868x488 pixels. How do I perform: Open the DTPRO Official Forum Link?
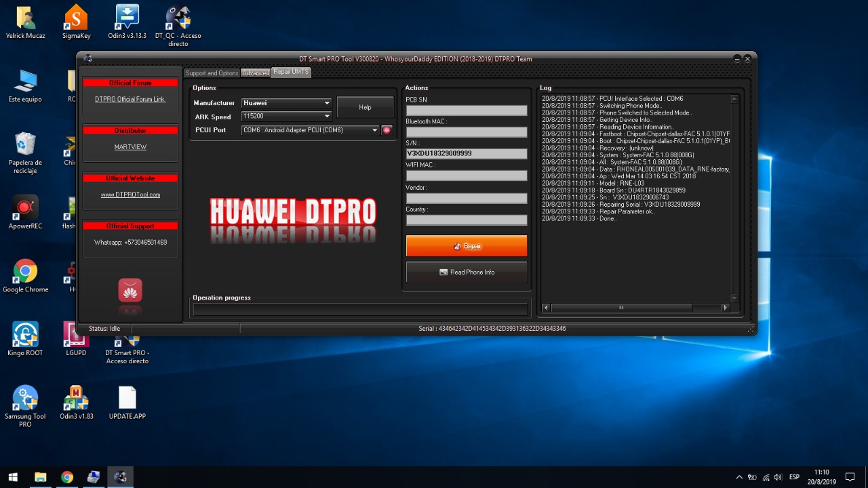point(130,99)
